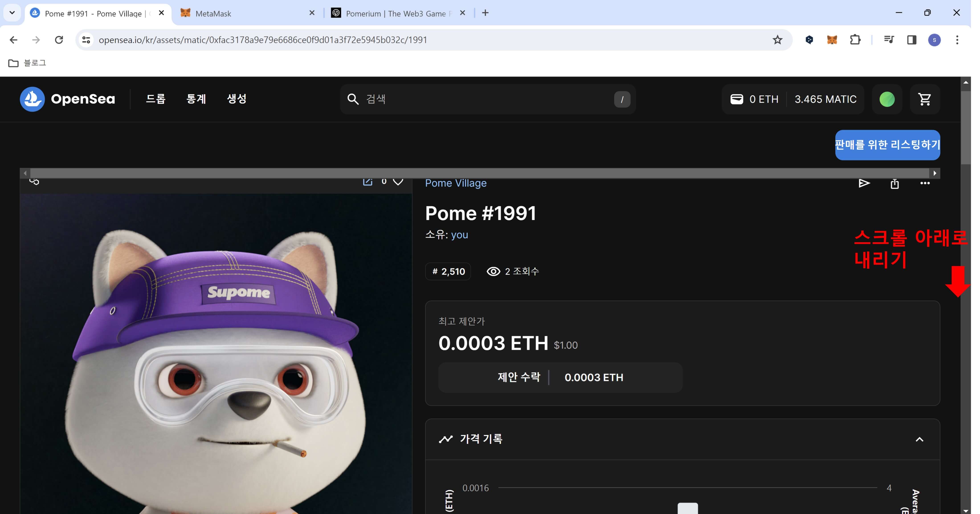Click the OpenSea ship logo
This screenshot has width=980, height=514.
coord(32,99)
